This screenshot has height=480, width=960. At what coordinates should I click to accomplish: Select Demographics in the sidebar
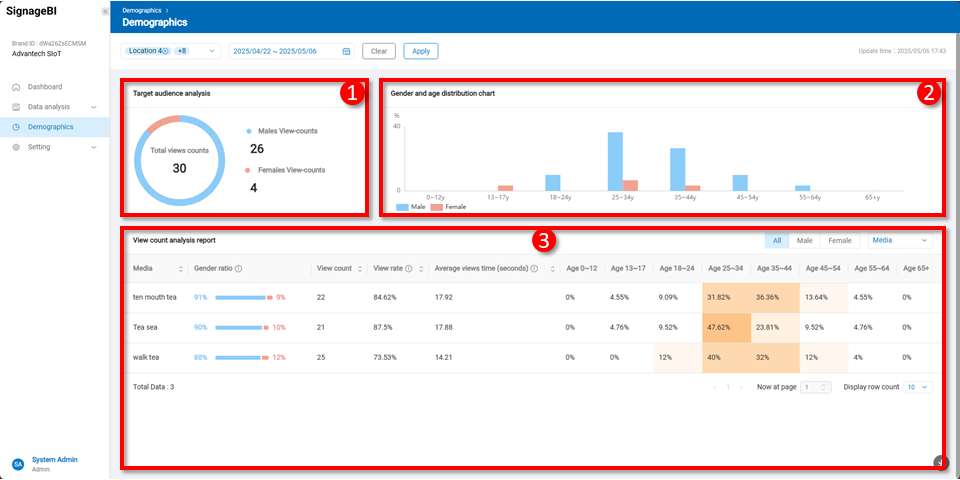(50, 127)
